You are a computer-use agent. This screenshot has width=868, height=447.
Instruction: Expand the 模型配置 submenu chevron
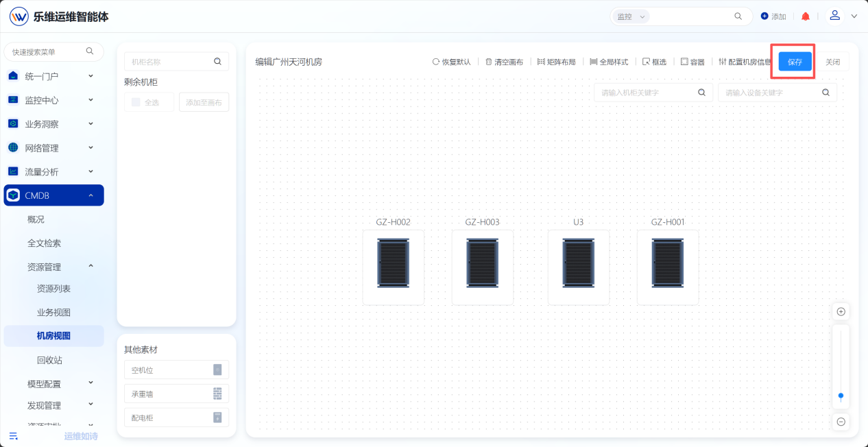(91, 383)
